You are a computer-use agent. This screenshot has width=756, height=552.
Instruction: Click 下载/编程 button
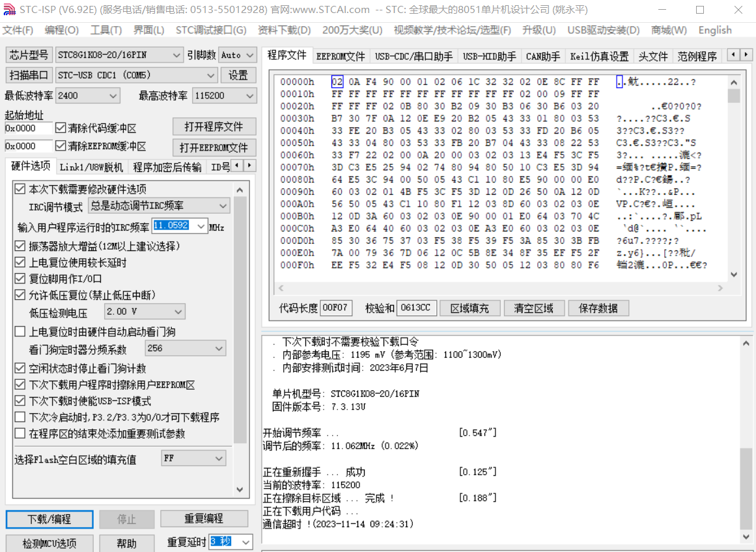49,519
